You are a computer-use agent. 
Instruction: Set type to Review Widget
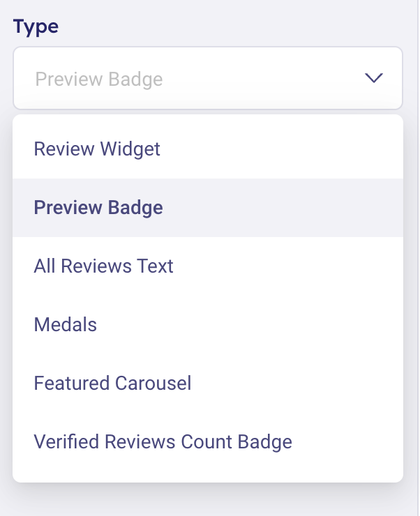point(97,149)
